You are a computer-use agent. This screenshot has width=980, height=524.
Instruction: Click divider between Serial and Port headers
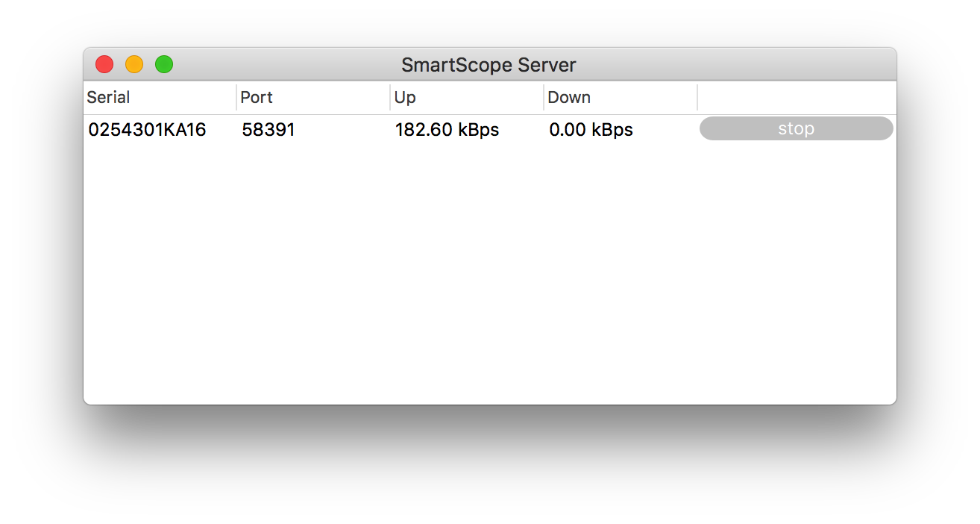(236, 98)
